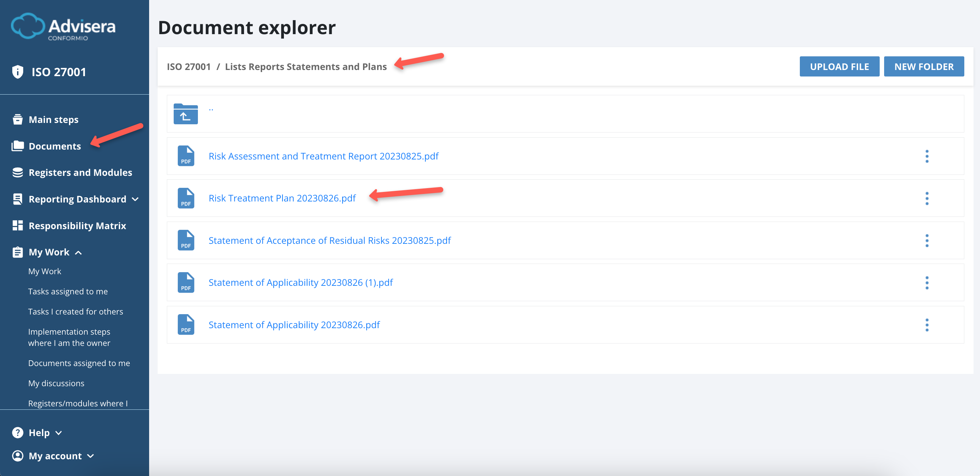
Task: Click the parent folder up-arrow icon
Action: tap(186, 114)
